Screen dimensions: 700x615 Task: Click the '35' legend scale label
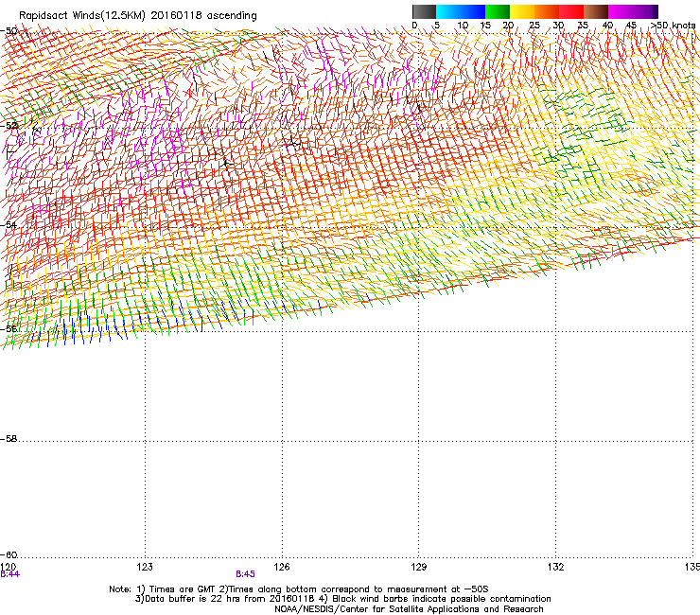[583, 26]
